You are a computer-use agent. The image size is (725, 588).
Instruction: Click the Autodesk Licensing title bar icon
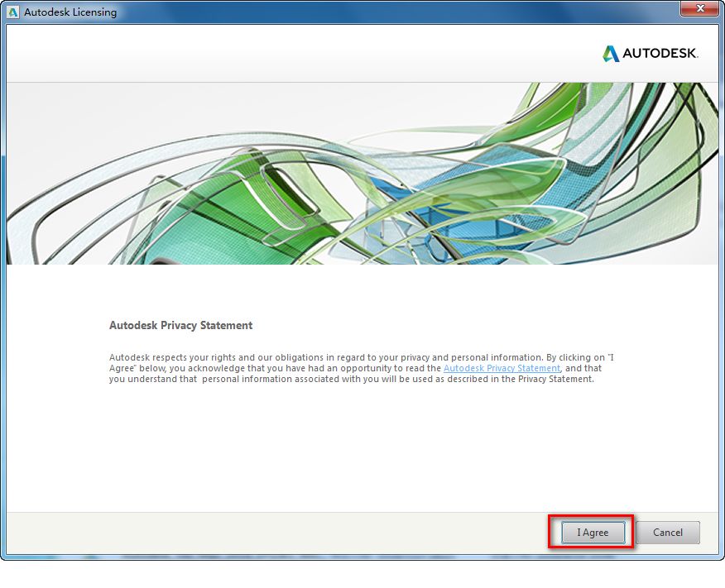(x=12, y=12)
